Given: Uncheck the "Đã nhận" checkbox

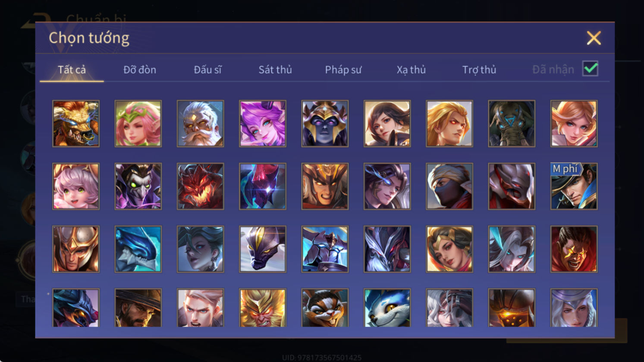Looking at the screenshot, I should click(x=590, y=69).
